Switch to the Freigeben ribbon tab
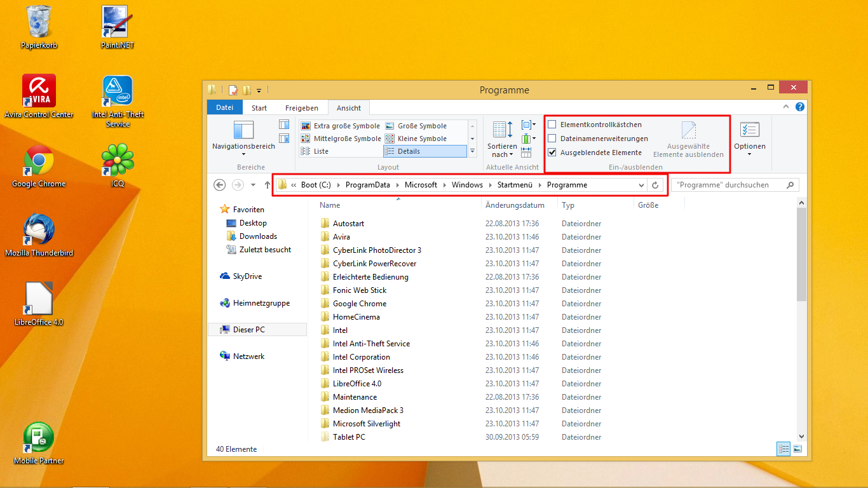The image size is (868, 488). [302, 108]
